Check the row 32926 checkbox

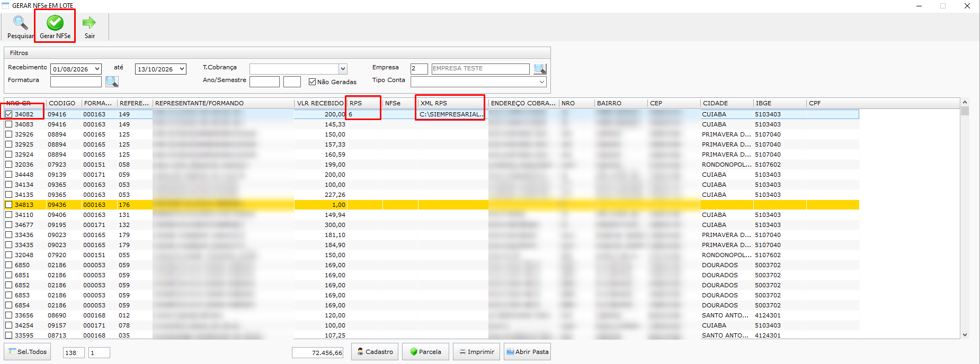pyautogui.click(x=9, y=134)
